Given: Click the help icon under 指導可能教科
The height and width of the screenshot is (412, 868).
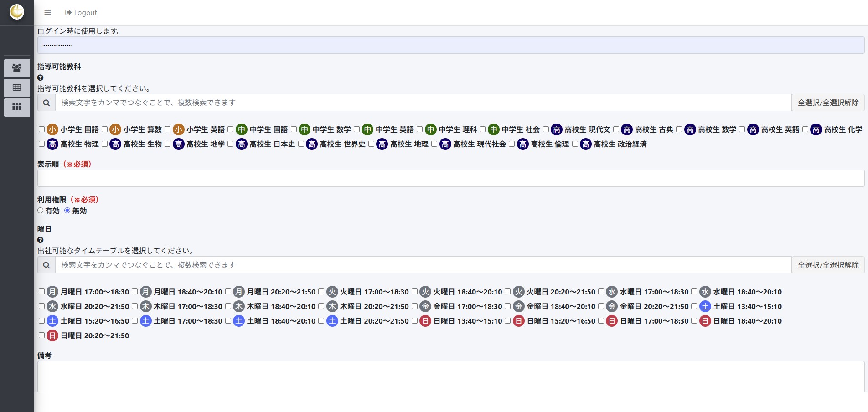Looking at the screenshot, I should tap(40, 78).
